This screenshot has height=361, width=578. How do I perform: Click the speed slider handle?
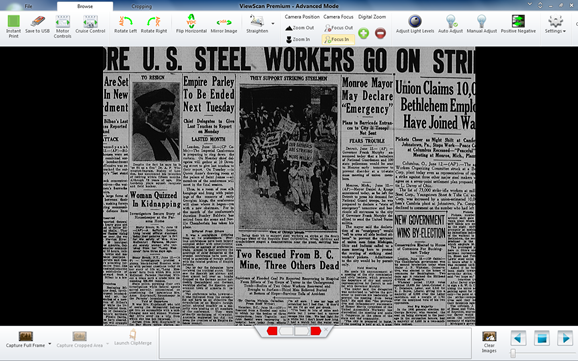[513, 353]
